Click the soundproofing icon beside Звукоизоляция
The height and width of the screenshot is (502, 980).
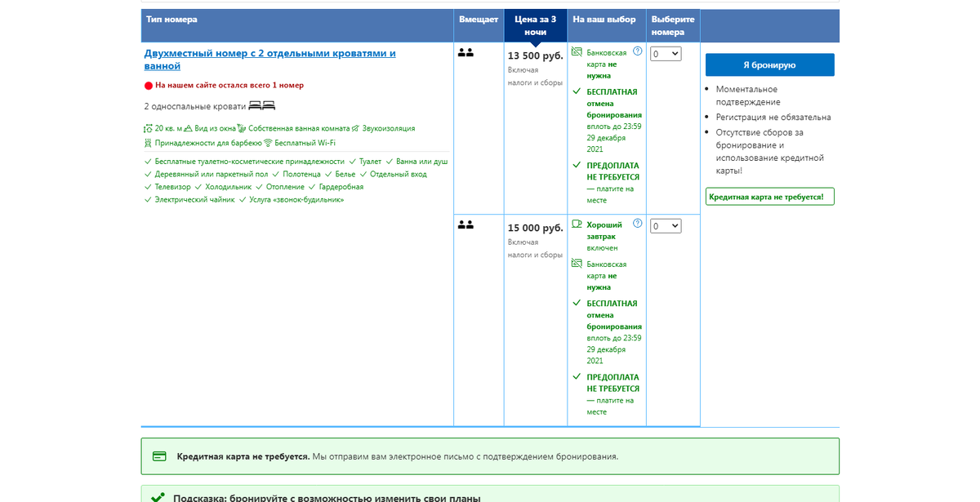356,128
